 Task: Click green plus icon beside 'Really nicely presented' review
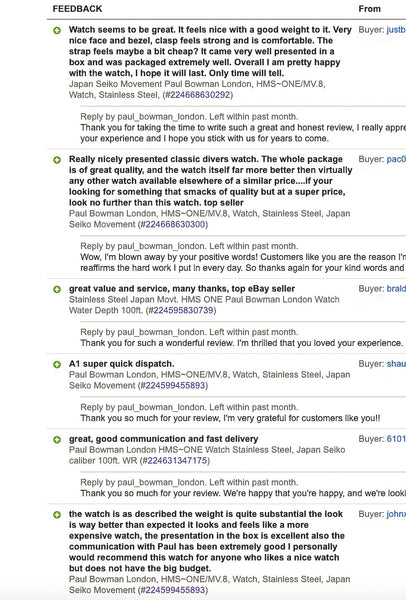coord(57,160)
